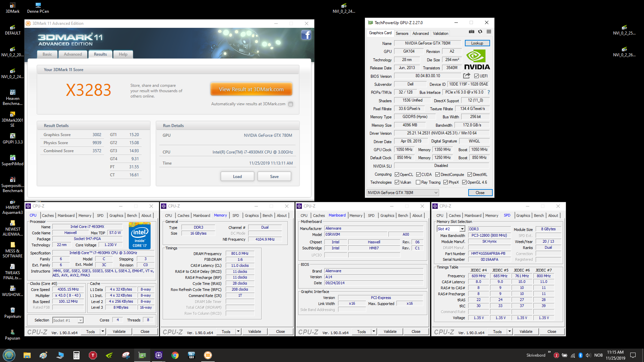
Task: Click the Load button in Run Details
Action: pos(237,177)
